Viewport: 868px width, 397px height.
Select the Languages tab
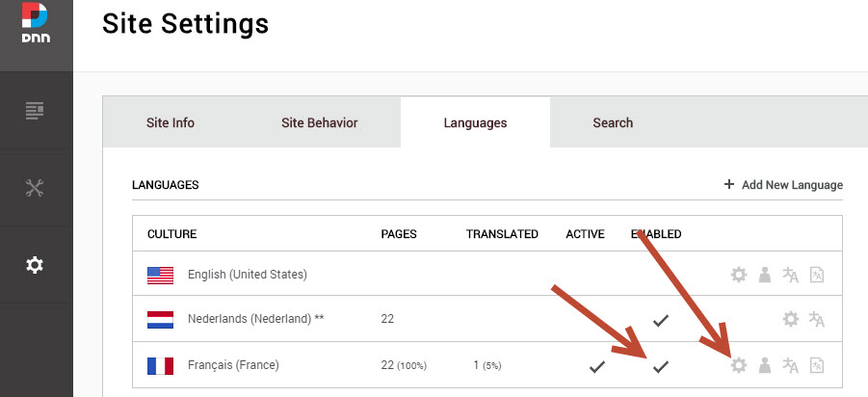[x=475, y=123]
